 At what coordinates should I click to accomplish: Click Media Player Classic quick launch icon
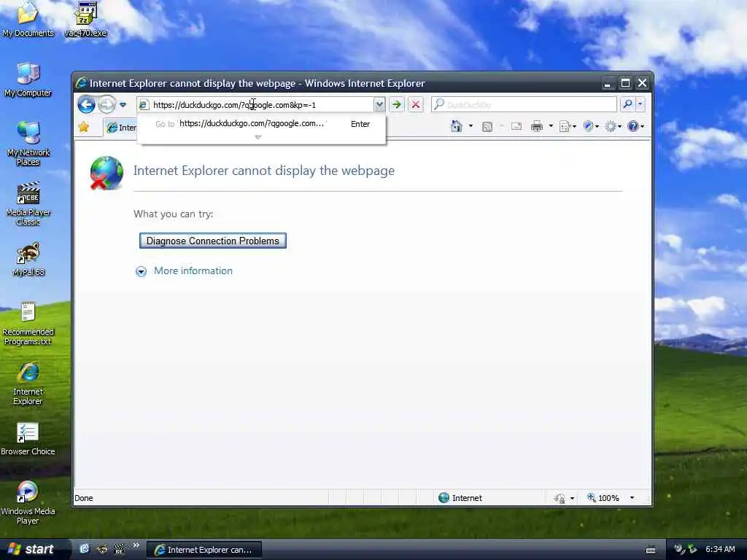coord(119,549)
